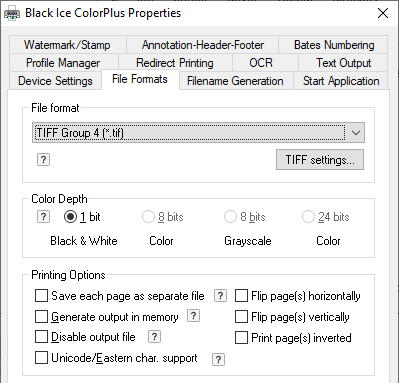Toggle Print page(s) inverted checkbox

241,337
